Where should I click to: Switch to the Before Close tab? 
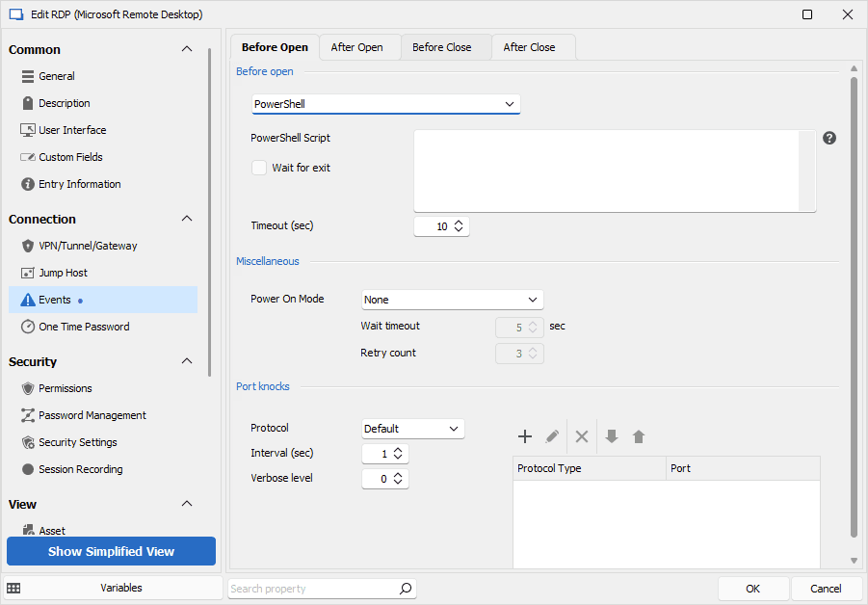pyautogui.click(x=442, y=47)
